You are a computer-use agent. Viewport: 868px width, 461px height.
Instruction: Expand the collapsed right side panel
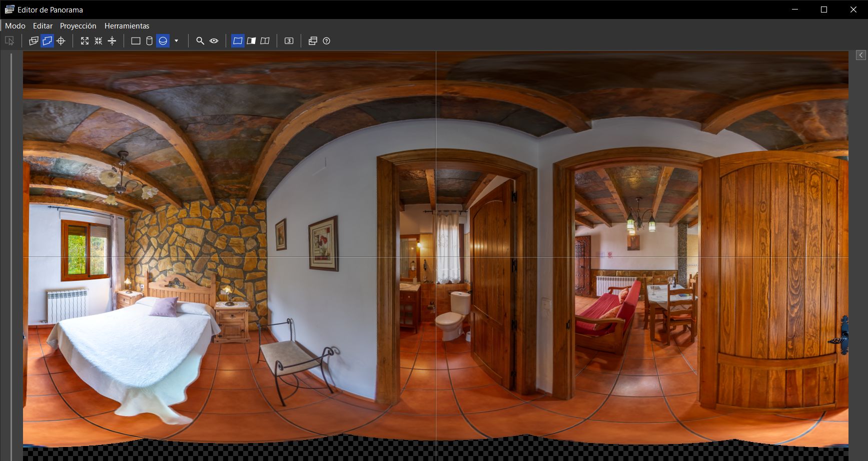(860, 55)
